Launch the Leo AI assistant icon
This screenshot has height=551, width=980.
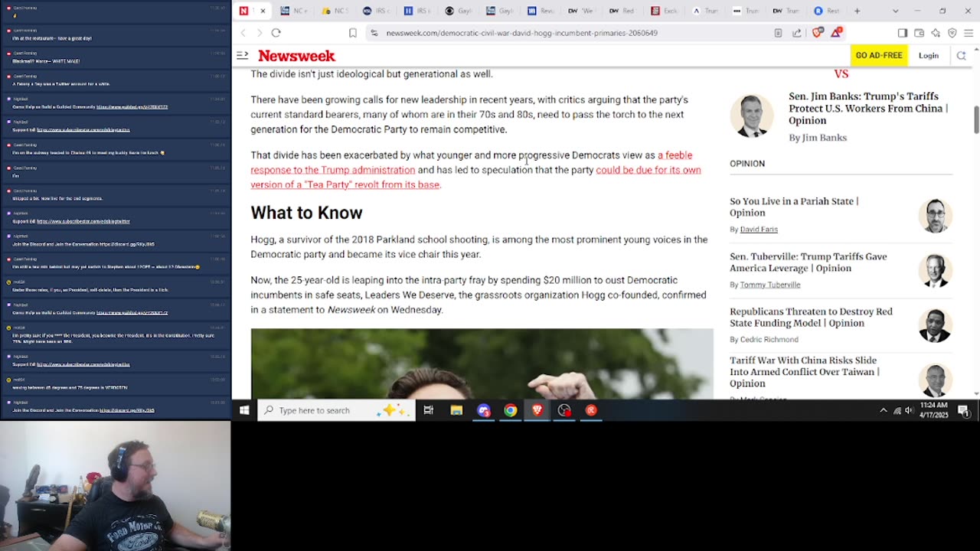tap(936, 33)
